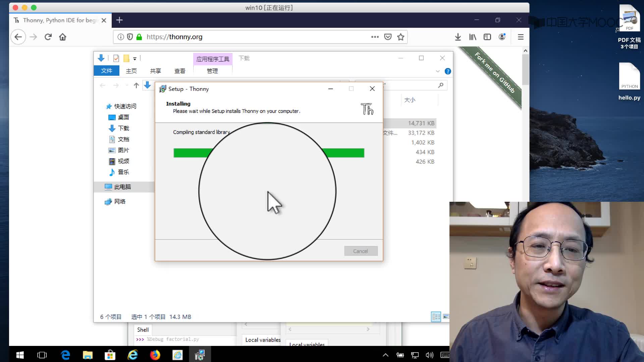Bookmark this page with the star

coord(400,37)
